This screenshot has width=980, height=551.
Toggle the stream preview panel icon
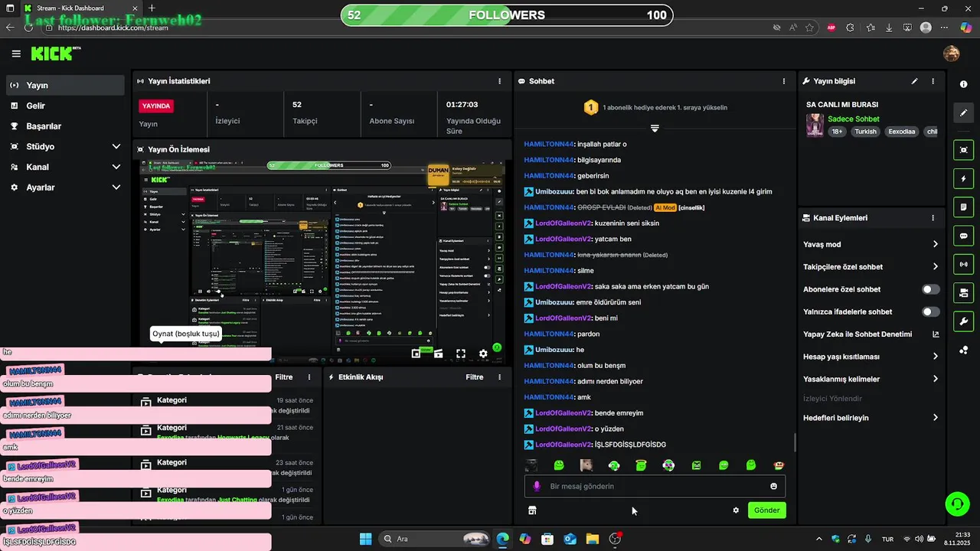click(963, 150)
